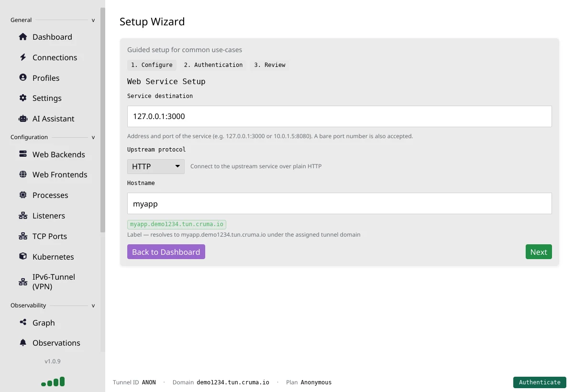
Task: Click the AI Assistant robot icon
Action: (x=23, y=119)
